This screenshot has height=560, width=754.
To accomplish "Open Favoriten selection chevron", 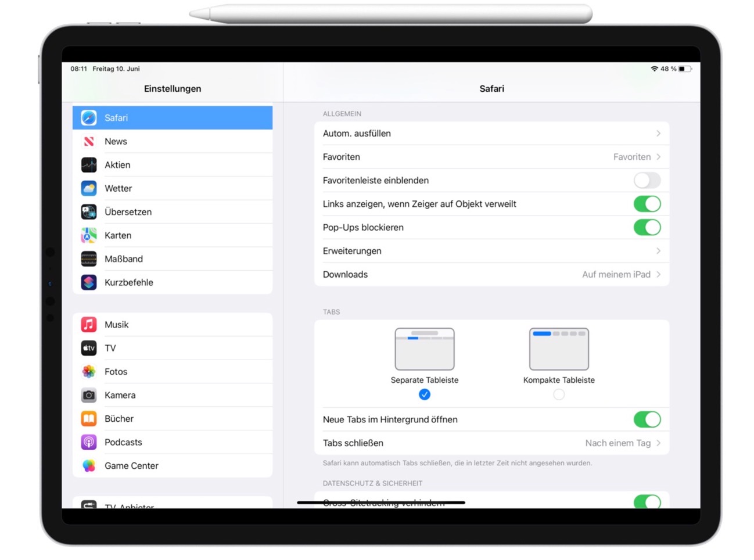I will tap(658, 157).
